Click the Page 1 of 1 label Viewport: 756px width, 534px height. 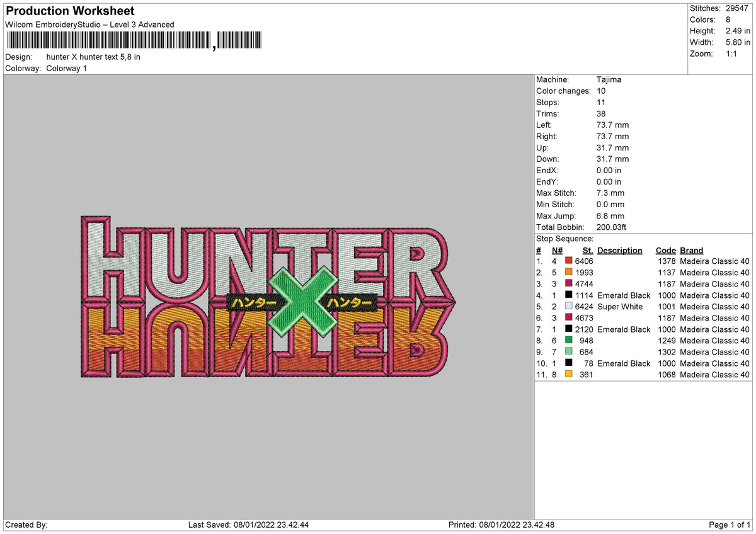(729, 524)
